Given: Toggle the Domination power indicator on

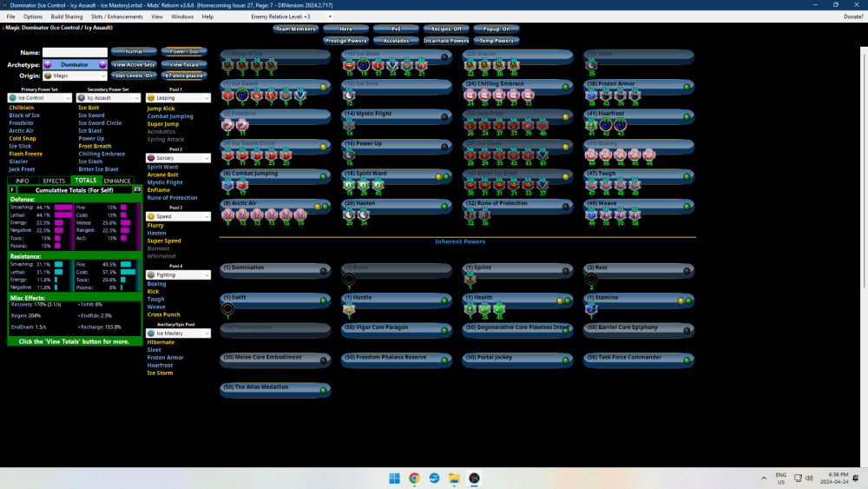Looking at the screenshot, I should click(x=324, y=270).
